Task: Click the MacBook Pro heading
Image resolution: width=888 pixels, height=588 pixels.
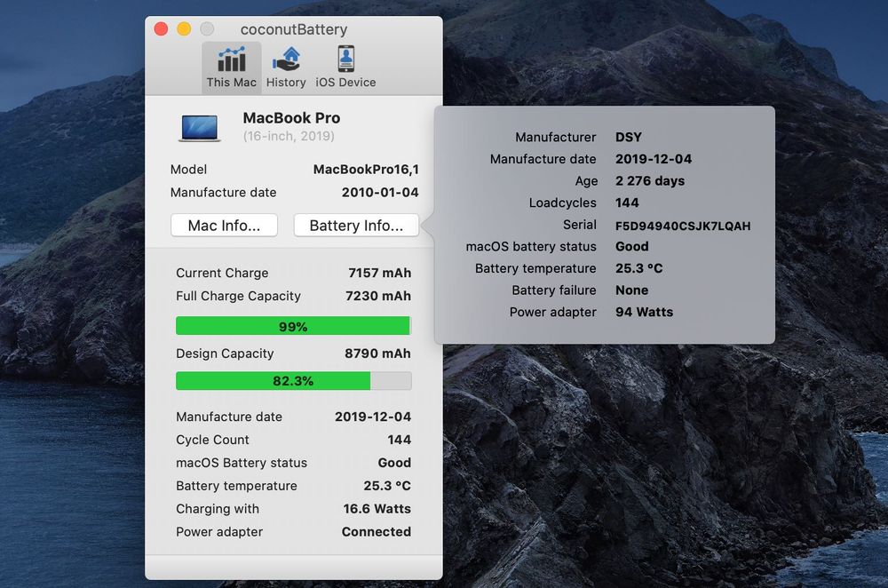Action: click(x=291, y=118)
